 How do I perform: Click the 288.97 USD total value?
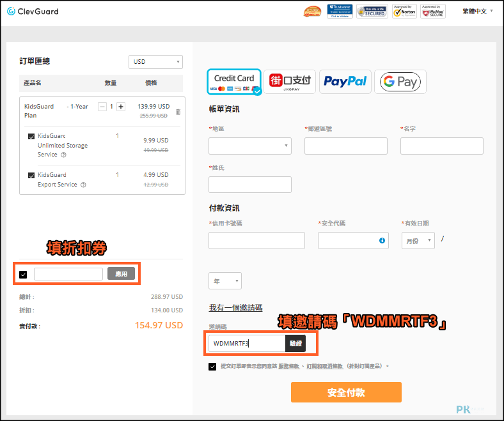(167, 297)
